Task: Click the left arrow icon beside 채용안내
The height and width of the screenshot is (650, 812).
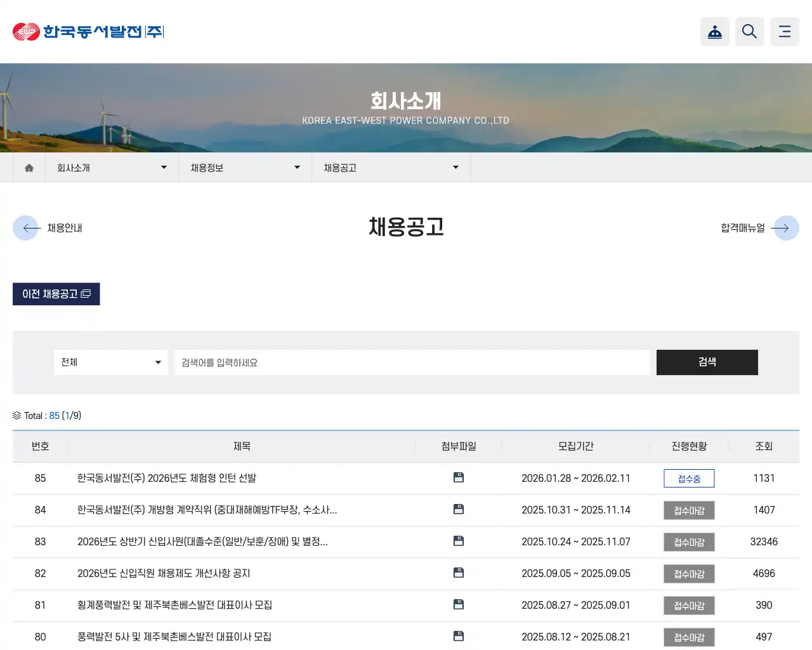Action: (x=26, y=227)
